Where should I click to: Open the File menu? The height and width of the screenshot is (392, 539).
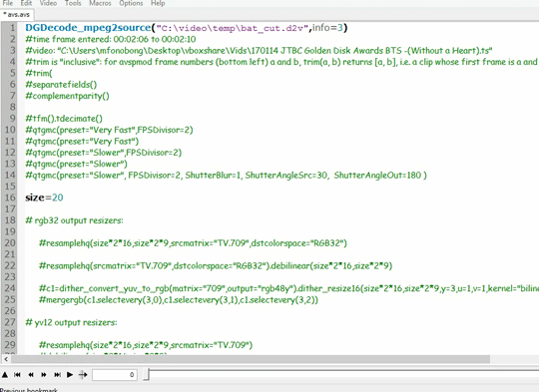[8, 3]
